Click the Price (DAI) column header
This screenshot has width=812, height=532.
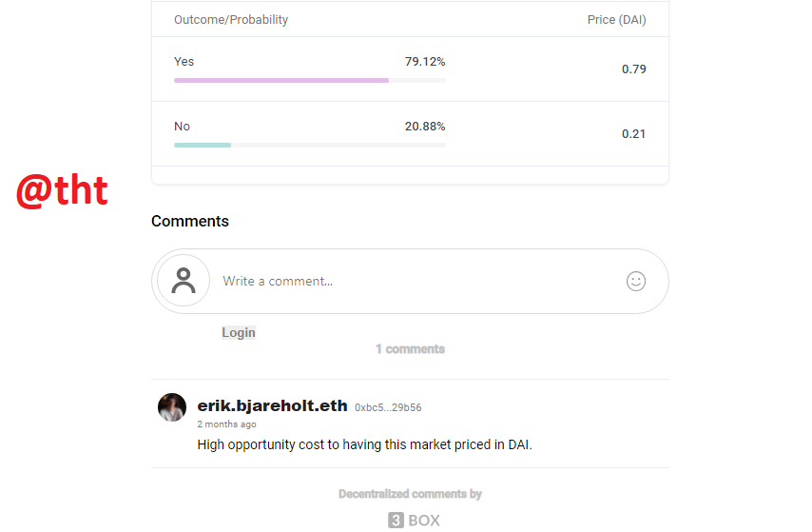point(616,20)
